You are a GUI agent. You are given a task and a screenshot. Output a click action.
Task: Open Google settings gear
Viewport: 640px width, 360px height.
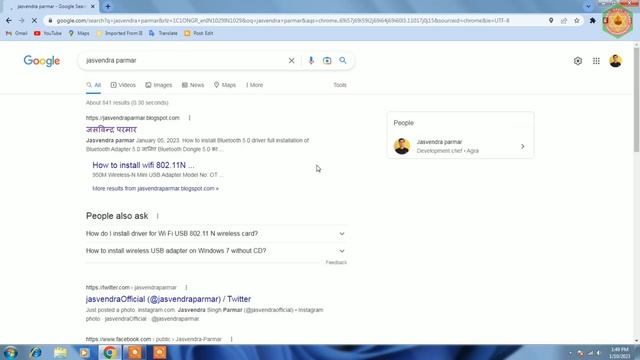point(578,61)
